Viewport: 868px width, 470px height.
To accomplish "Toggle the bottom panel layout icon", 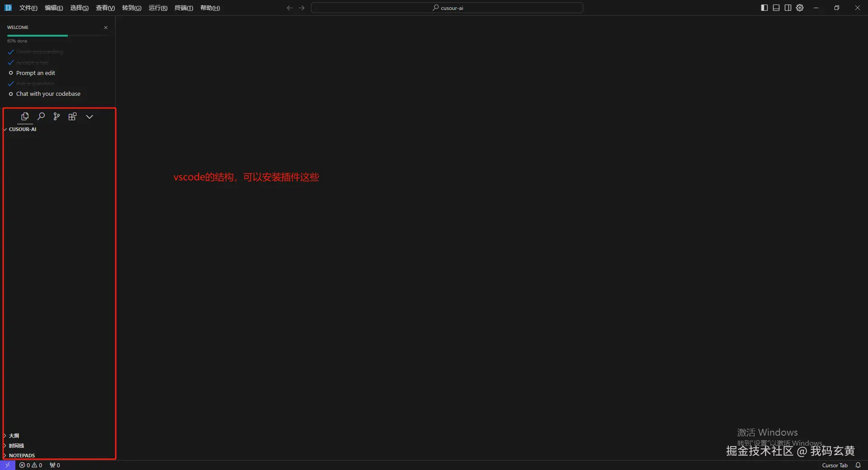I will (x=776, y=8).
